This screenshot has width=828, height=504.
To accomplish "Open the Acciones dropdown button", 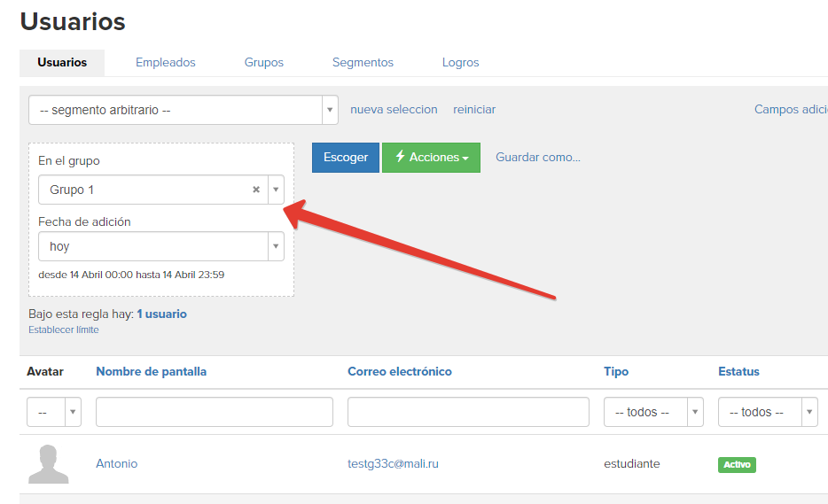I will coord(431,158).
